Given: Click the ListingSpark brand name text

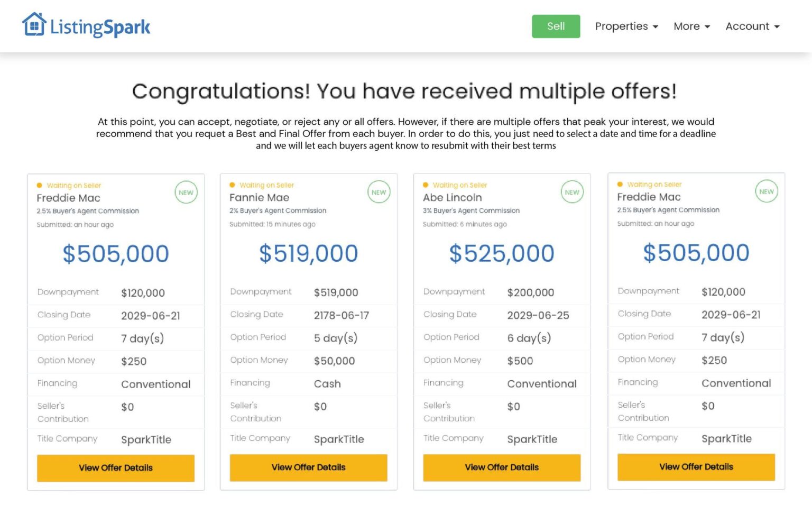Looking at the screenshot, I should [100, 26].
